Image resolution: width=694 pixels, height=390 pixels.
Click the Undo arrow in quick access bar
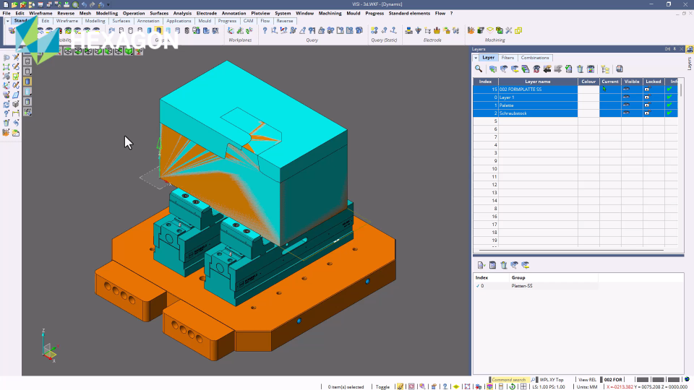click(84, 4)
